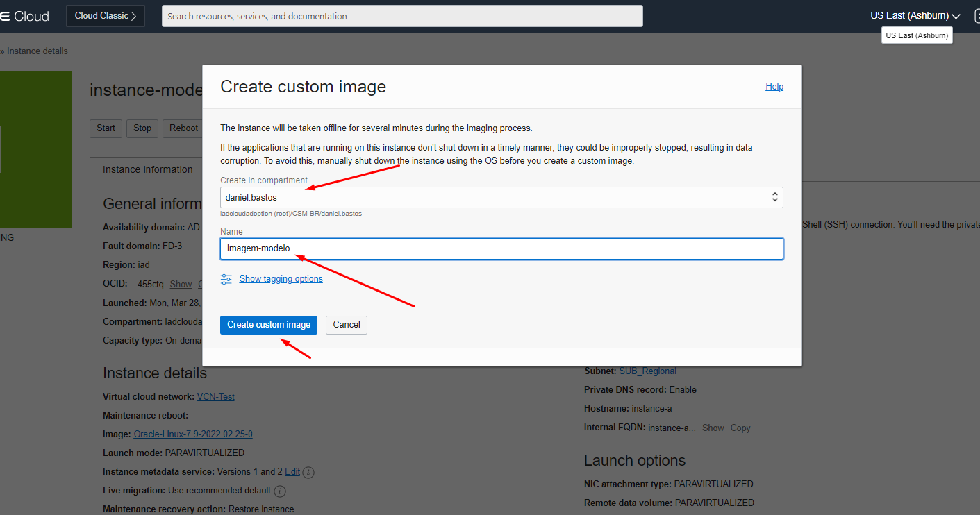This screenshot has width=980, height=515.
Task: Copy the Internal FQDN value
Action: click(x=740, y=428)
